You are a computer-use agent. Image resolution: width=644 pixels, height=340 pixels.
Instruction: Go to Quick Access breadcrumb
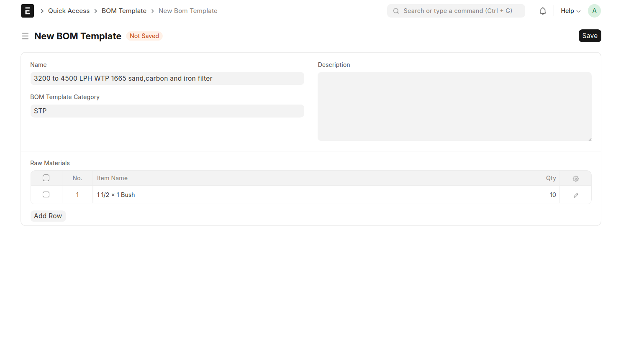[x=69, y=11]
